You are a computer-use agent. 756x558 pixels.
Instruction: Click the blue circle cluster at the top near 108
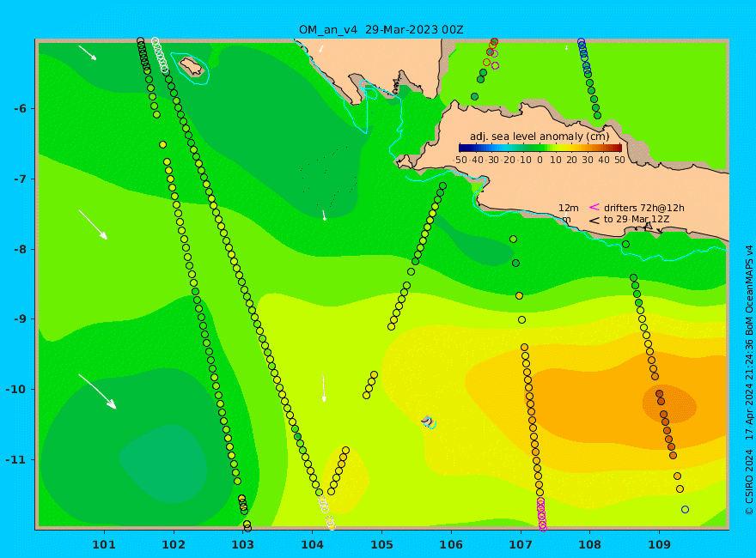pos(584,56)
